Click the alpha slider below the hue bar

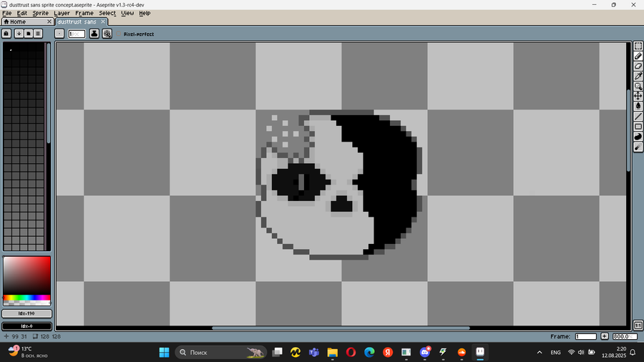click(x=26, y=303)
